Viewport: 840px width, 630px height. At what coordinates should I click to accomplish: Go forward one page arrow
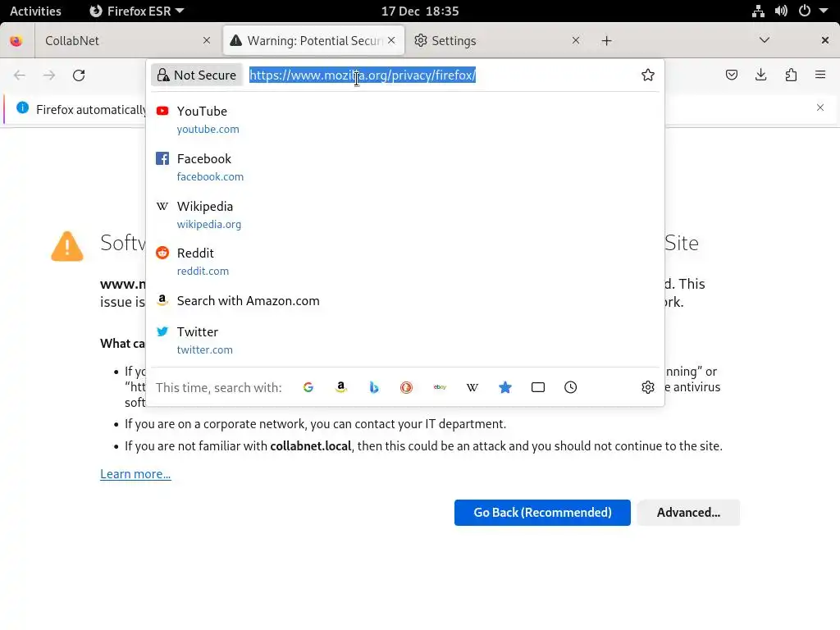pyautogui.click(x=49, y=75)
